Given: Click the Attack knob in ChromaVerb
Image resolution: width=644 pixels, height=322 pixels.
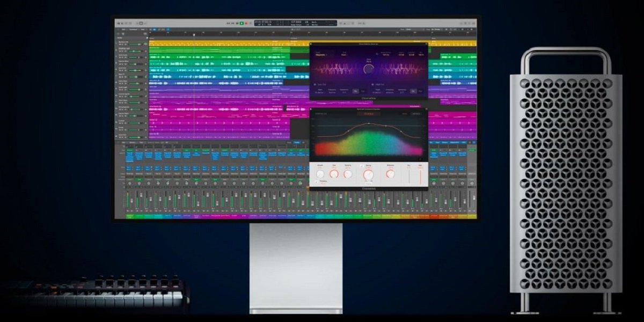Looking at the screenshot, I should tap(320, 174).
